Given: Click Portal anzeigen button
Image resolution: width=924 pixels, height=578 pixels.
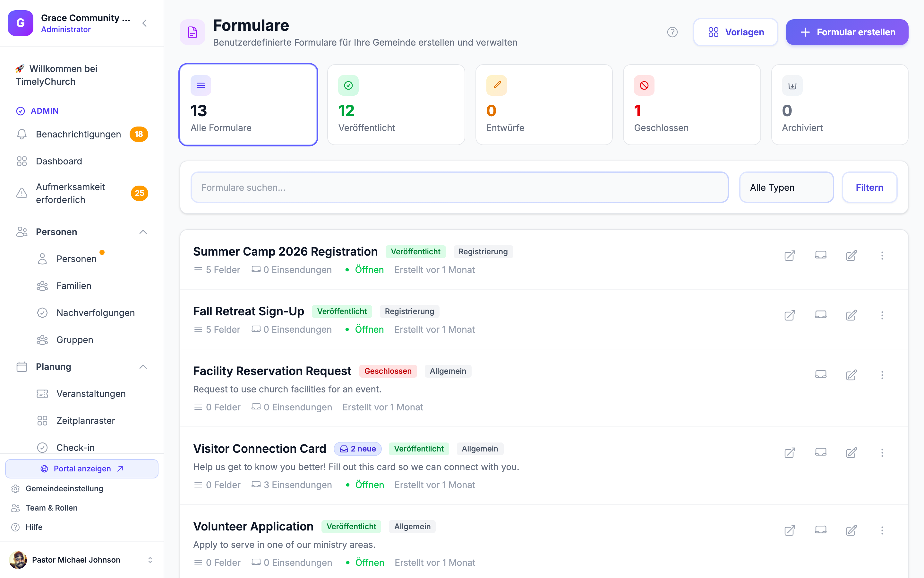Looking at the screenshot, I should [82, 469].
